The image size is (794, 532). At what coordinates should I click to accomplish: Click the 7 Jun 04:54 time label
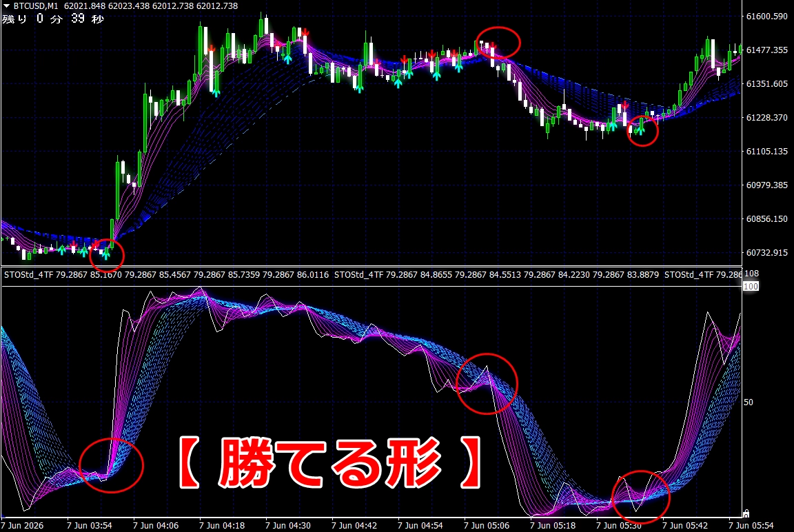[420, 526]
